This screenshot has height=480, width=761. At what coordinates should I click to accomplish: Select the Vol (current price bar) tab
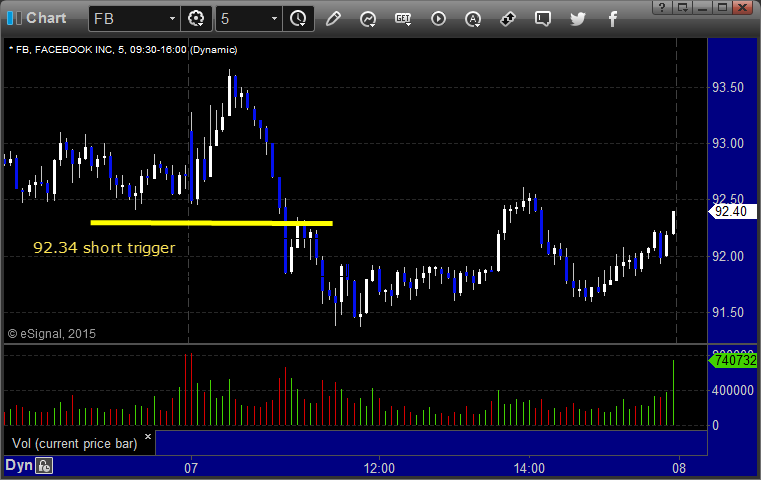point(75,444)
